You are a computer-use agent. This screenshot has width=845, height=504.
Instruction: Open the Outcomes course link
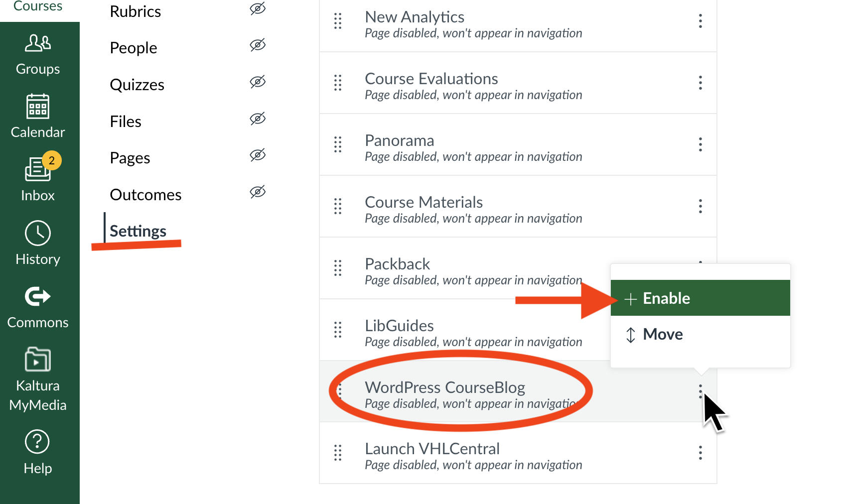(x=145, y=195)
